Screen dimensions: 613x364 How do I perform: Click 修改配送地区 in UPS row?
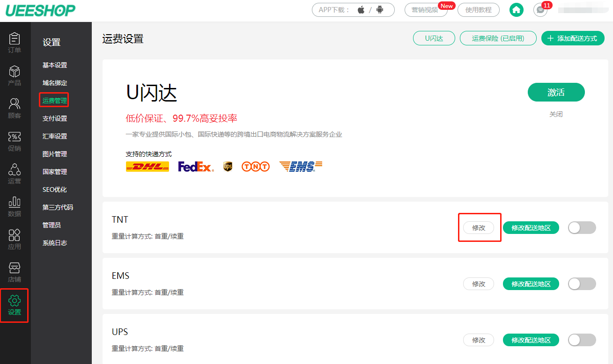[x=531, y=340]
